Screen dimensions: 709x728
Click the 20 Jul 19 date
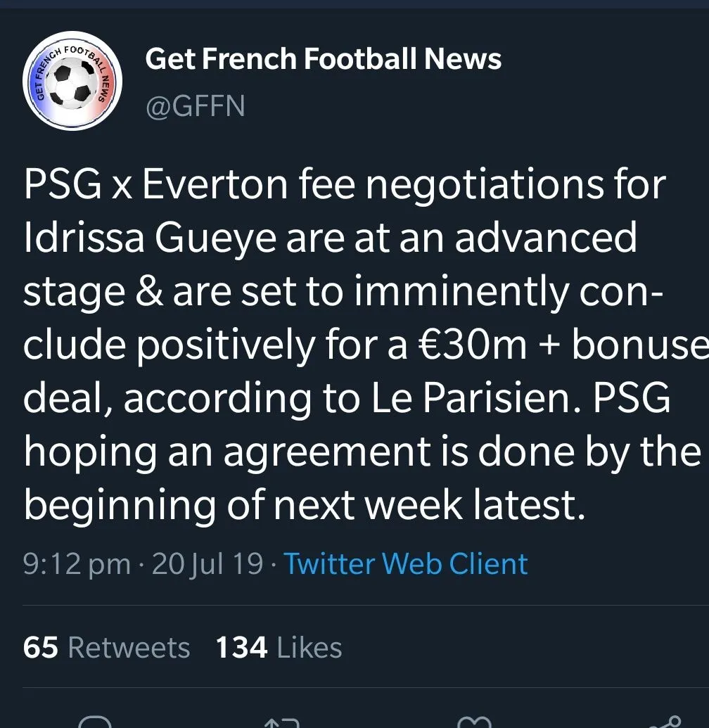coord(207,564)
